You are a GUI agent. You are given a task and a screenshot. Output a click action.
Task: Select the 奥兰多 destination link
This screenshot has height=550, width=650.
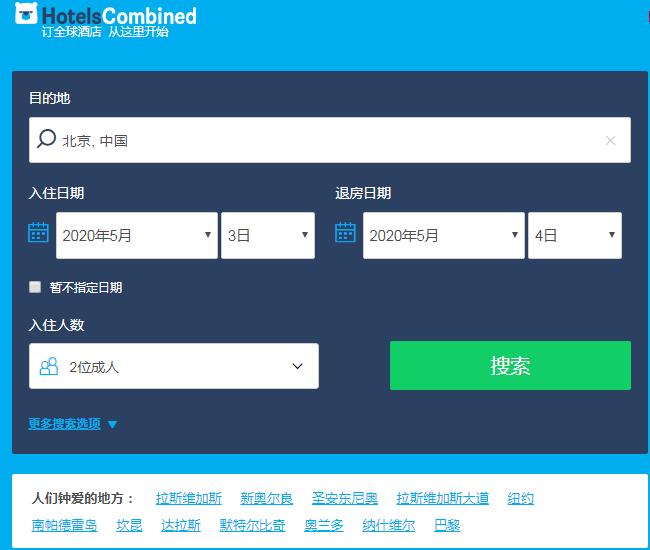pyautogui.click(x=323, y=526)
